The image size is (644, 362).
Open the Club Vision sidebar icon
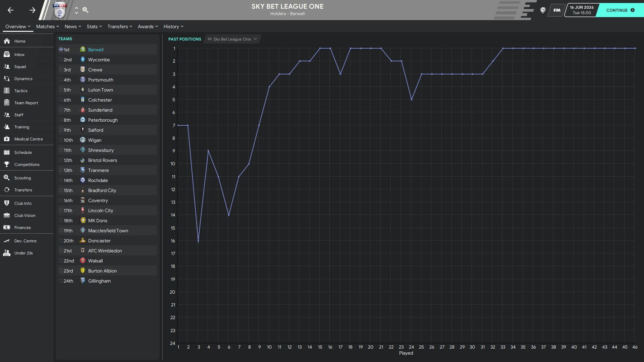click(7, 215)
